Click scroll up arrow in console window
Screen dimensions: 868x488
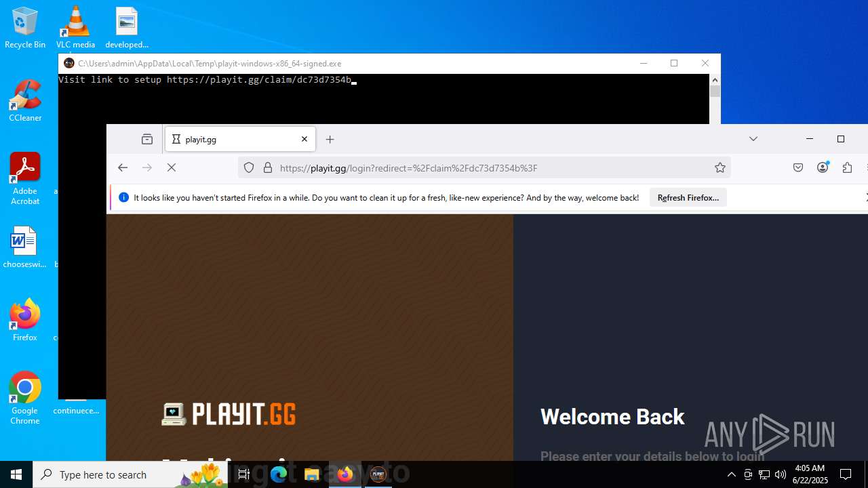[715, 79]
